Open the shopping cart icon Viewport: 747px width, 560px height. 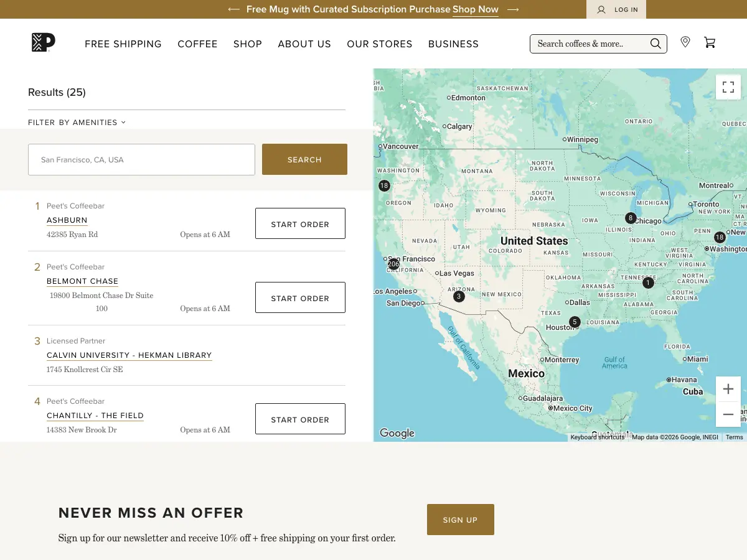pos(710,42)
